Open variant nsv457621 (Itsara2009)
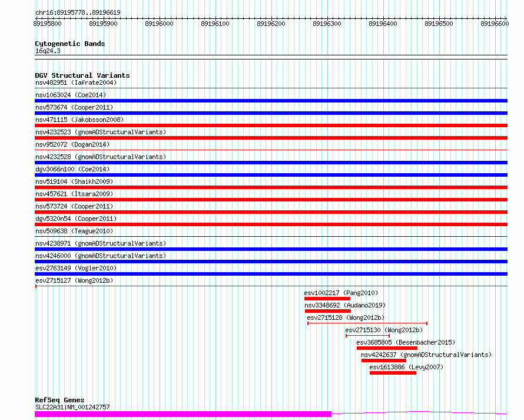 74,194
